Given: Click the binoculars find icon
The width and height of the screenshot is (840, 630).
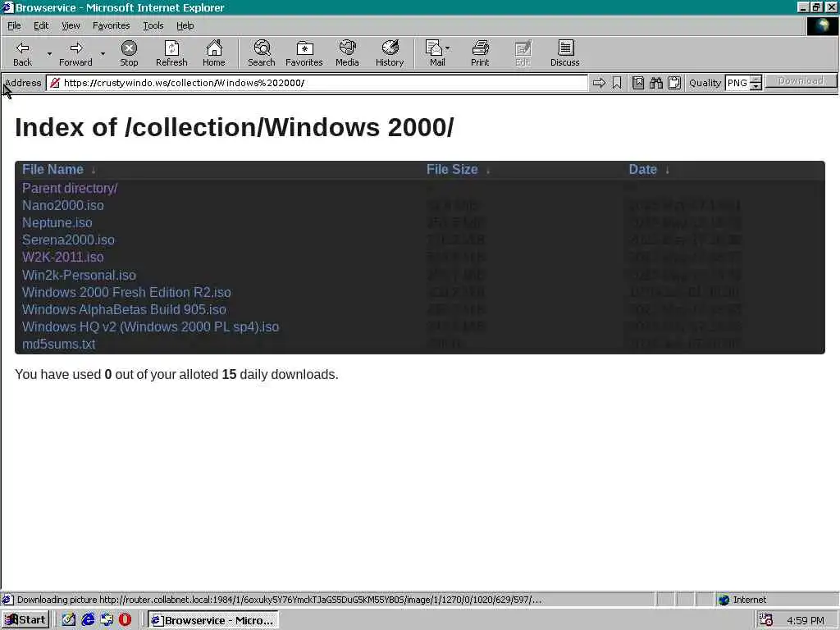Looking at the screenshot, I should [x=656, y=83].
